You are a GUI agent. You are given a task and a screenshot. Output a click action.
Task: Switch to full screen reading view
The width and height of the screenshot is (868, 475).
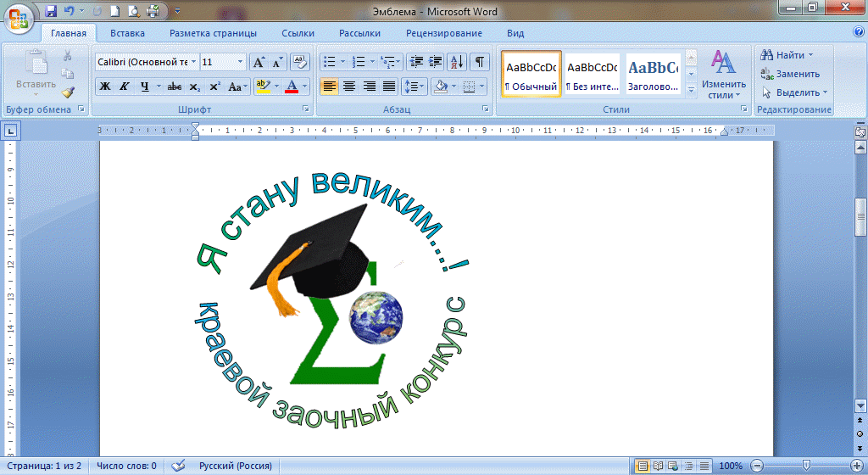point(658,467)
